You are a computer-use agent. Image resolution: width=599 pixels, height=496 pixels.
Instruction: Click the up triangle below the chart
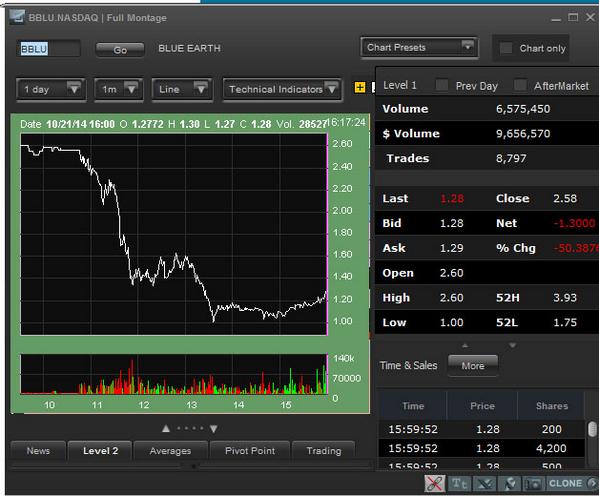[x=166, y=428]
